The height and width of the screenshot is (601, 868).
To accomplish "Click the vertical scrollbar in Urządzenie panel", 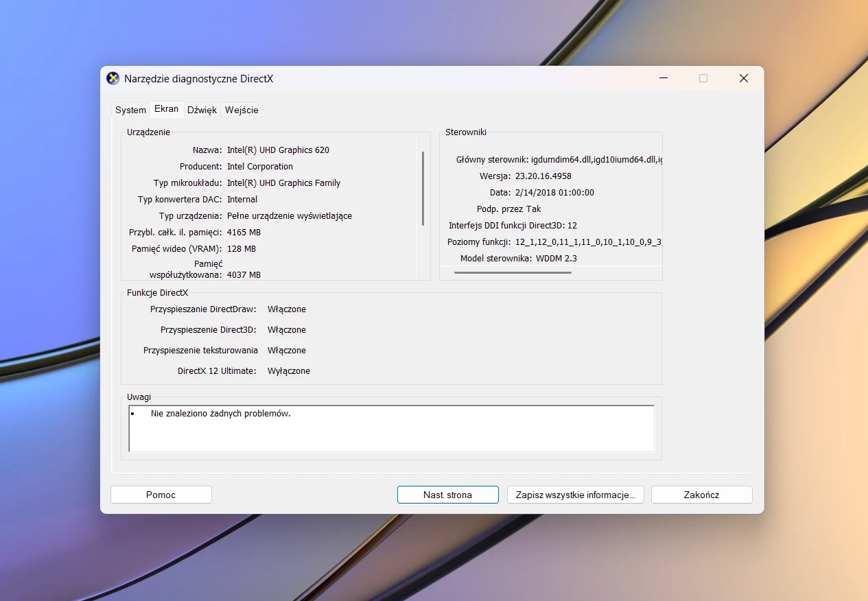I will coord(423,189).
